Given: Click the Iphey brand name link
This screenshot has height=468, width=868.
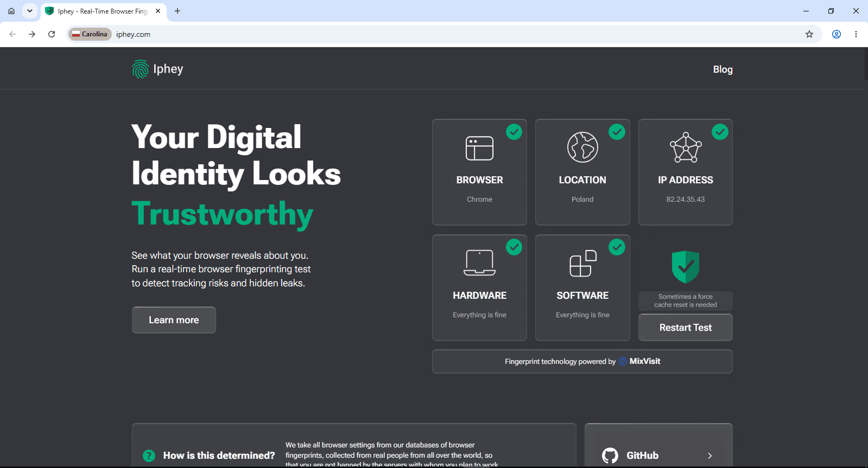Looking at the screenshot, I should [168, 69].
